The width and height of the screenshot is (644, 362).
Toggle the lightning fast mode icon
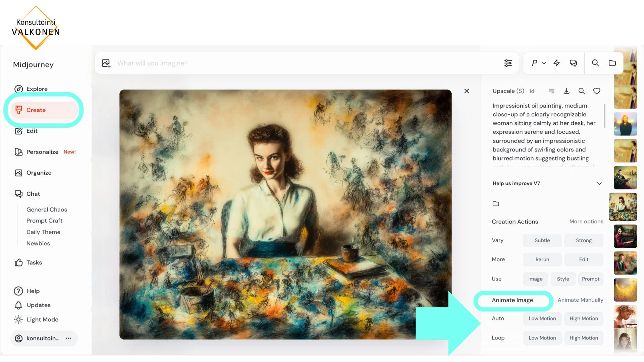tap(556, 63)
